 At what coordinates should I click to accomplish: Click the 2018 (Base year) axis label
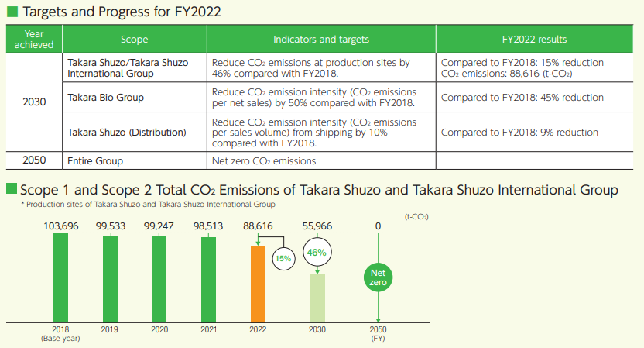tap(60, 333)
